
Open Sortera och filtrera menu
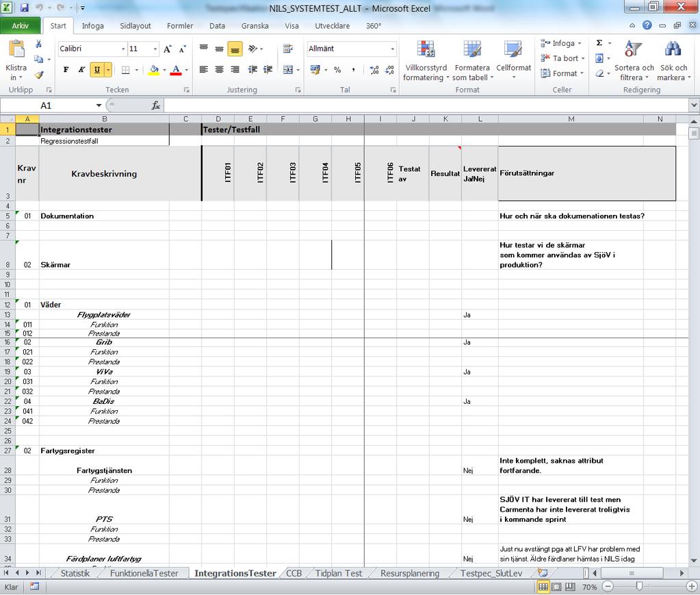tap(634, 61)
